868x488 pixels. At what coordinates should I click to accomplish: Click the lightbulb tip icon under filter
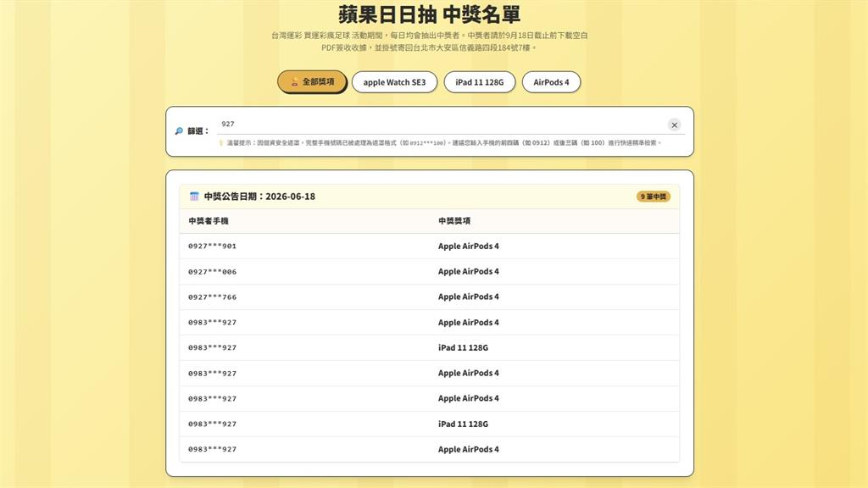click(221, 142)
